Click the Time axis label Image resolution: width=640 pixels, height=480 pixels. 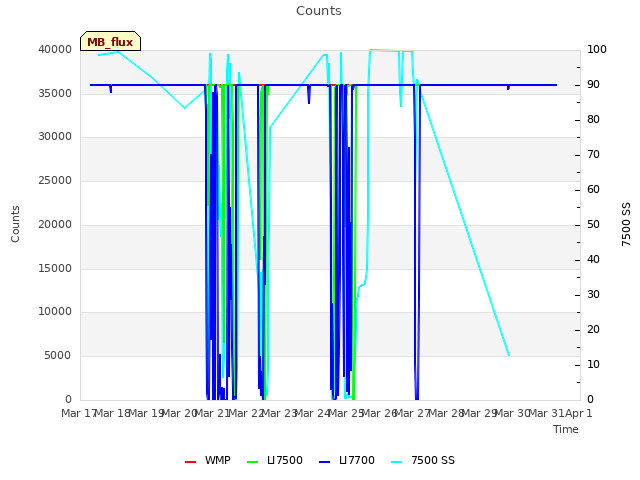click(566, 429)
